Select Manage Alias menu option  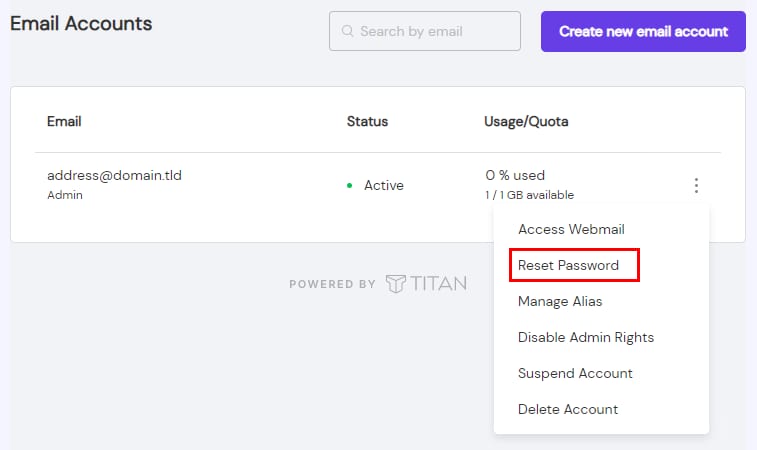[x=560, y=301]
